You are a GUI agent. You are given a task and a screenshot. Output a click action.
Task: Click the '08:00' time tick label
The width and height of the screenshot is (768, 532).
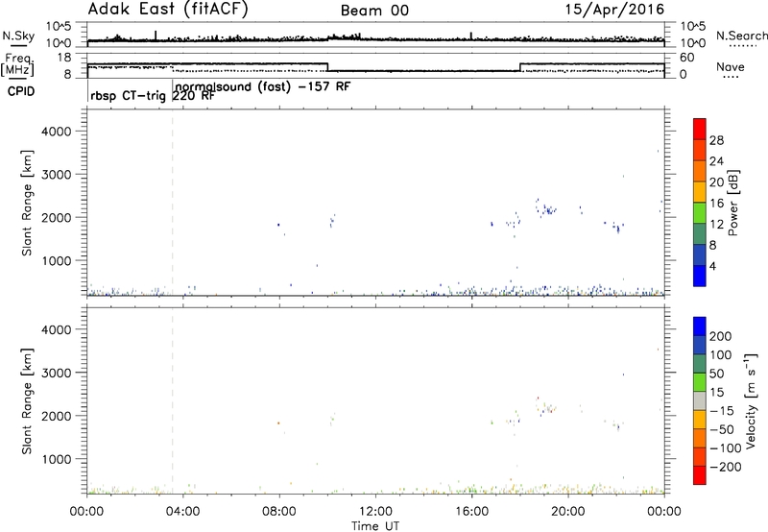[x=279, y=512]
